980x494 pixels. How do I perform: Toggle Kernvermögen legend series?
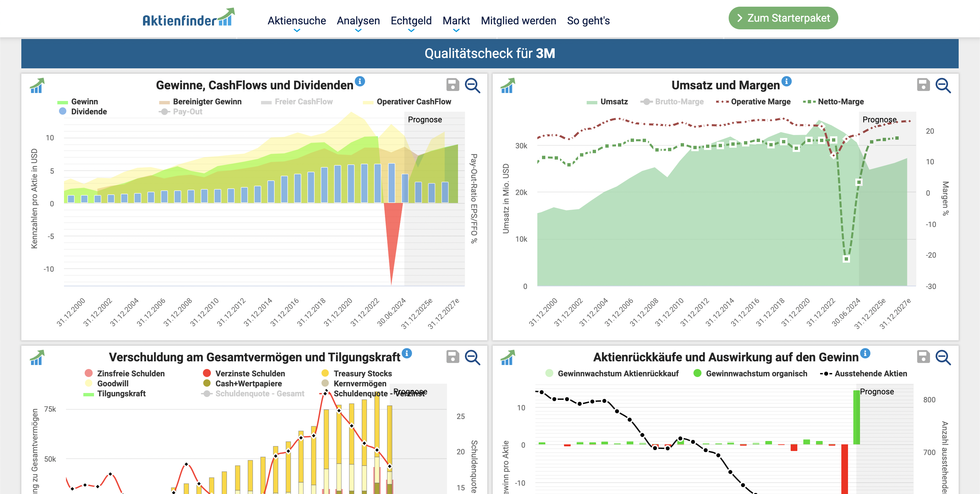[x=354, y=383]
